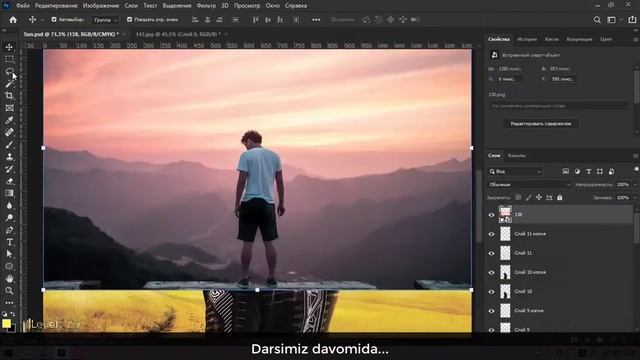Click the Y position value field
This screenshot has height=360, width=640.
[562, 79]
